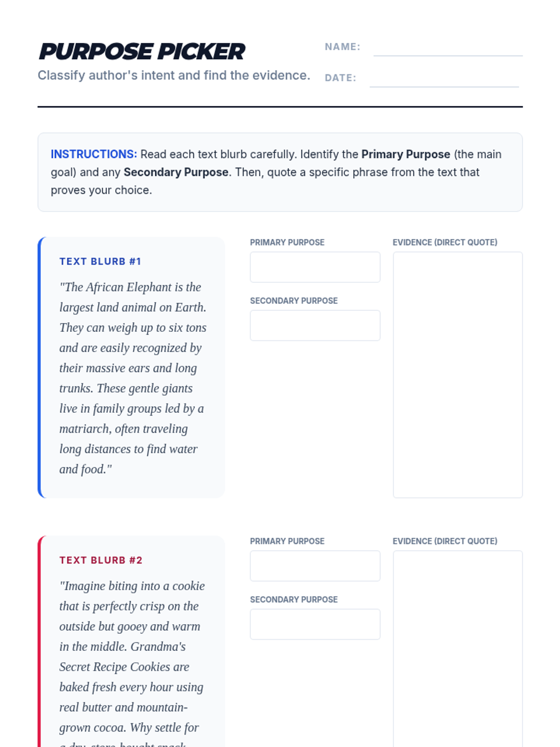
Task: Click the Text Blurb #2 heading
Action: (101, 560)
